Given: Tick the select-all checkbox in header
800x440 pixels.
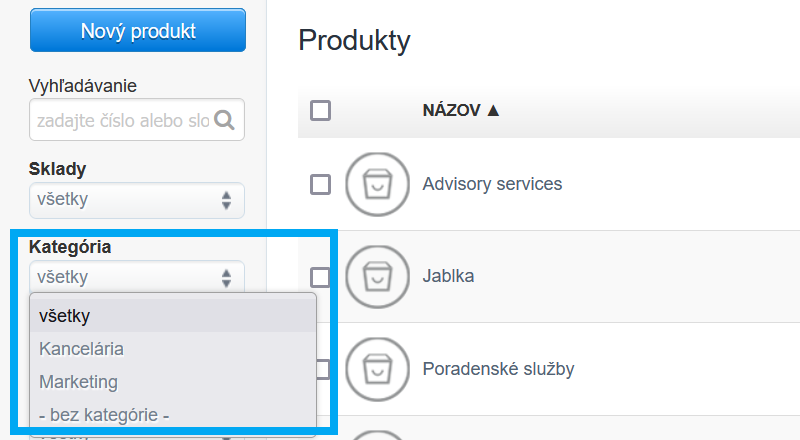Looking at the screenshot, I should point(321,110).
